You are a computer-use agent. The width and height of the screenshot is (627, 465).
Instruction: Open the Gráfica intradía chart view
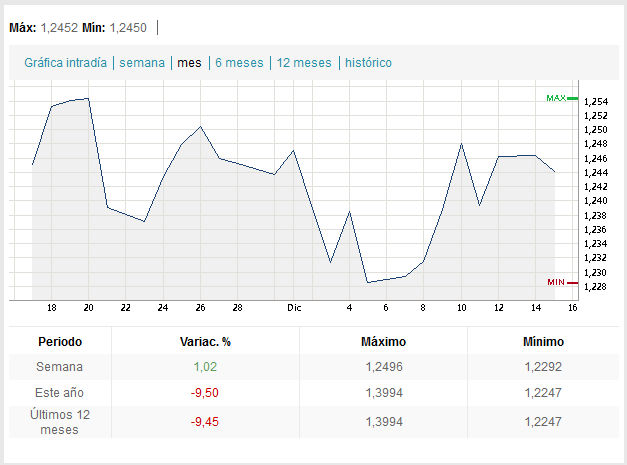[65, 62]
